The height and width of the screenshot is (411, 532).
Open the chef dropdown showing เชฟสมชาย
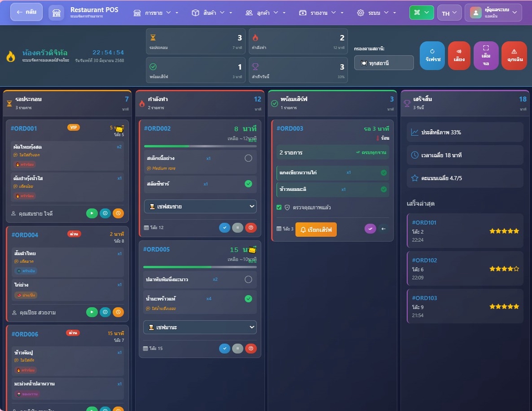[200, 206]
